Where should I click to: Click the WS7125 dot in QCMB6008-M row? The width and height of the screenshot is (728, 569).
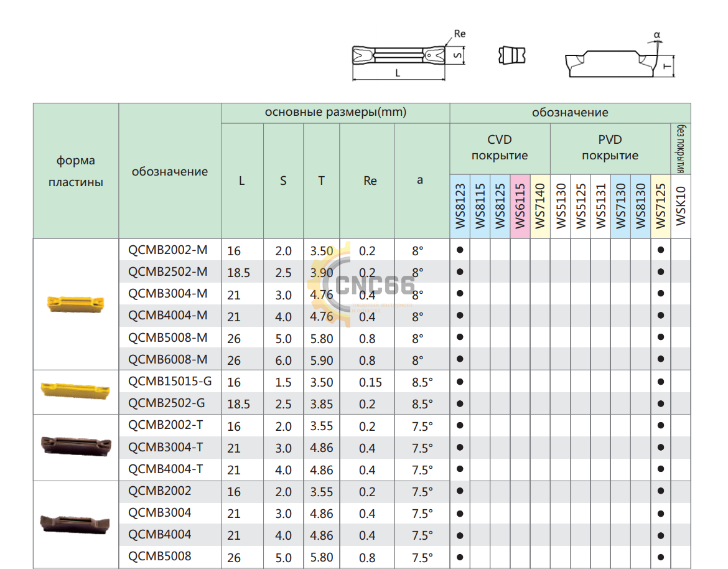(661, 359)
